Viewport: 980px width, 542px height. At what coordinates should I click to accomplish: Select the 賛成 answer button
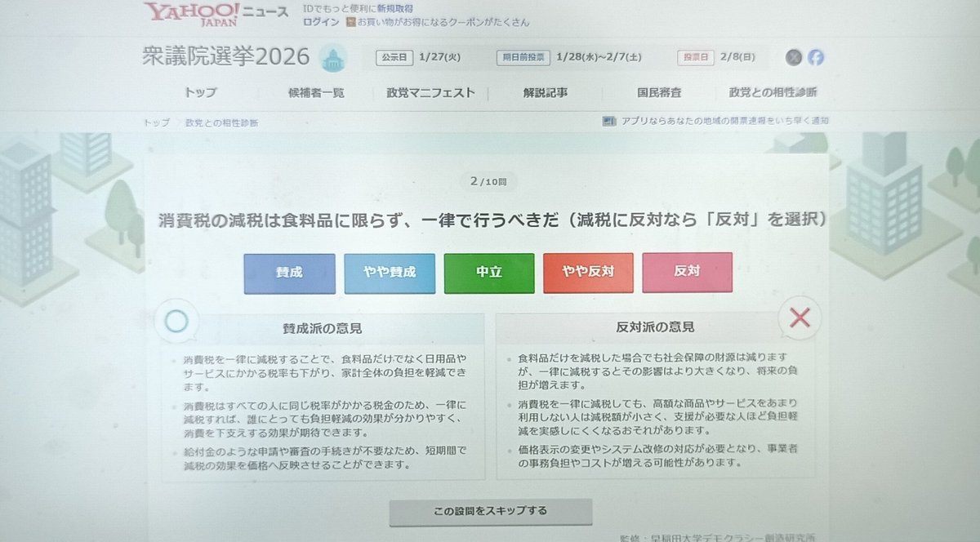(x=289, y=273)
